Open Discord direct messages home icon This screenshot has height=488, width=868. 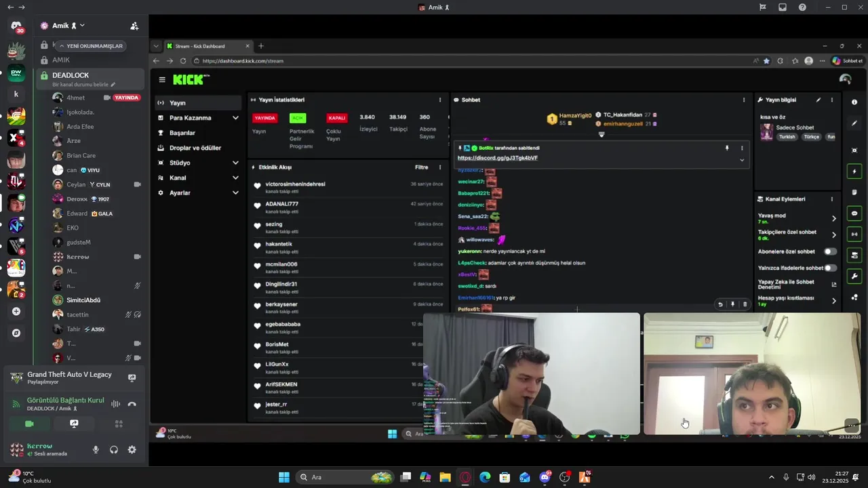click(x=16, y=26)
